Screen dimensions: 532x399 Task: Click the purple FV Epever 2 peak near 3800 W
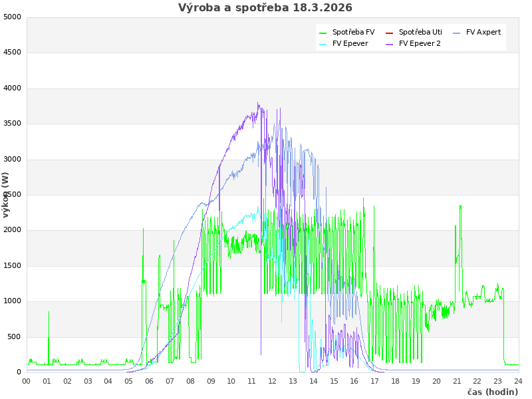(x=258, y=104)
